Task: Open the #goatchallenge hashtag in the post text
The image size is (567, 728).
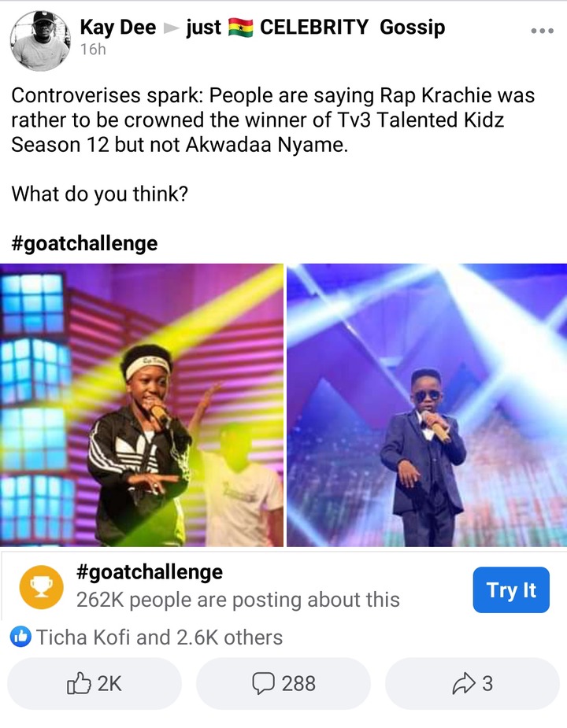Action: (84, 243)
